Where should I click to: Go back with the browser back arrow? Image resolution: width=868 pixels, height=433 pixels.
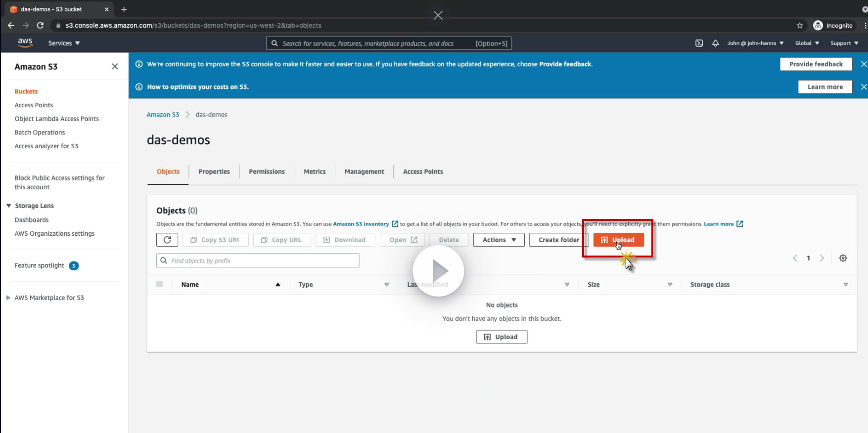tap(11, 25)
